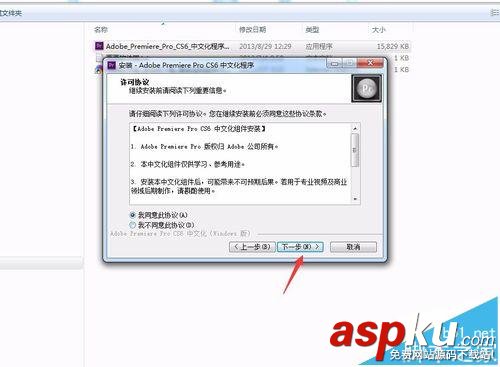The width and height of the screenshot is (500, 367).
Task: Click the view options icon in Explorer toolbar
Action: 495,13
